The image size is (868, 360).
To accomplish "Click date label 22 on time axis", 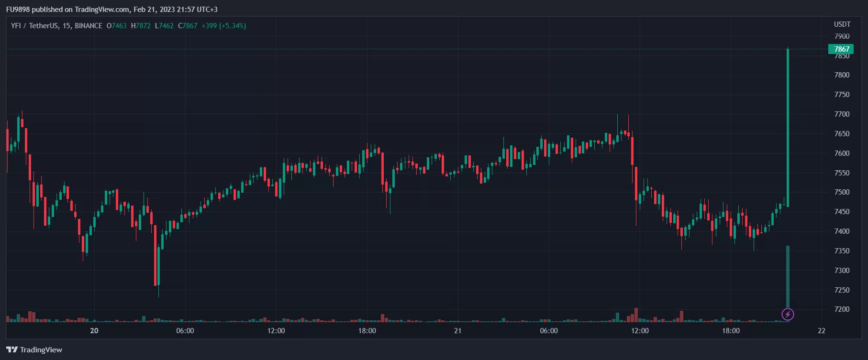I will coord(822,330).
